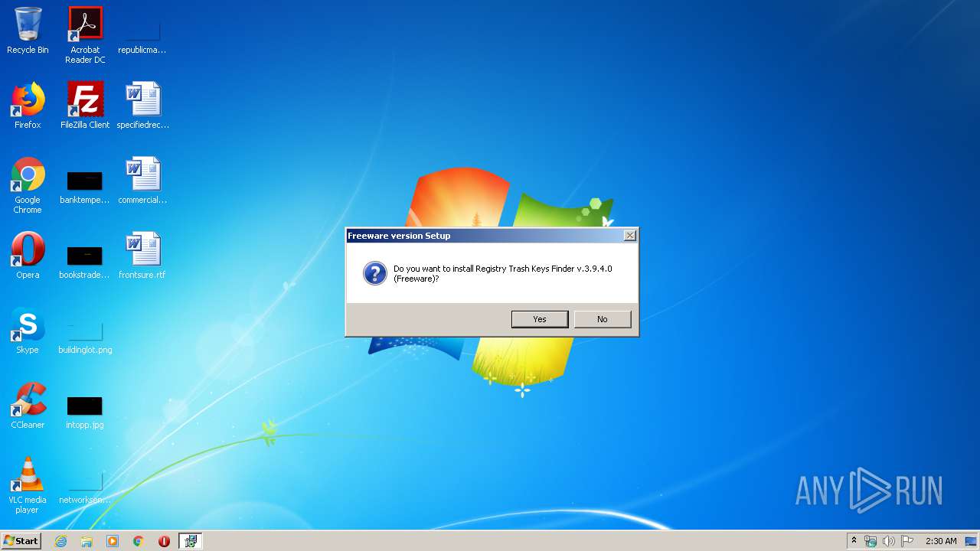Select the Skype desktop shortcut

28,331
